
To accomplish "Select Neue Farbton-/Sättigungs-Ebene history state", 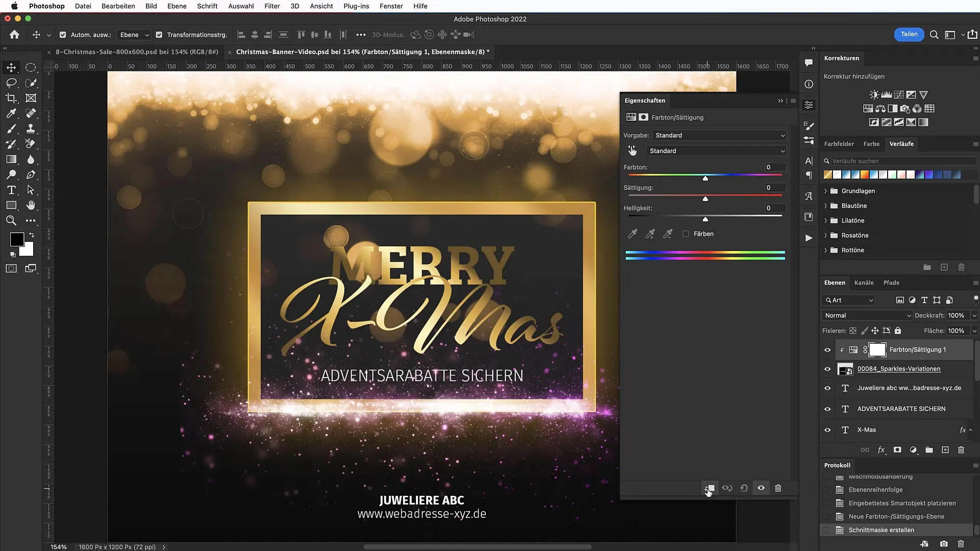I will click(x=896, y=517).
